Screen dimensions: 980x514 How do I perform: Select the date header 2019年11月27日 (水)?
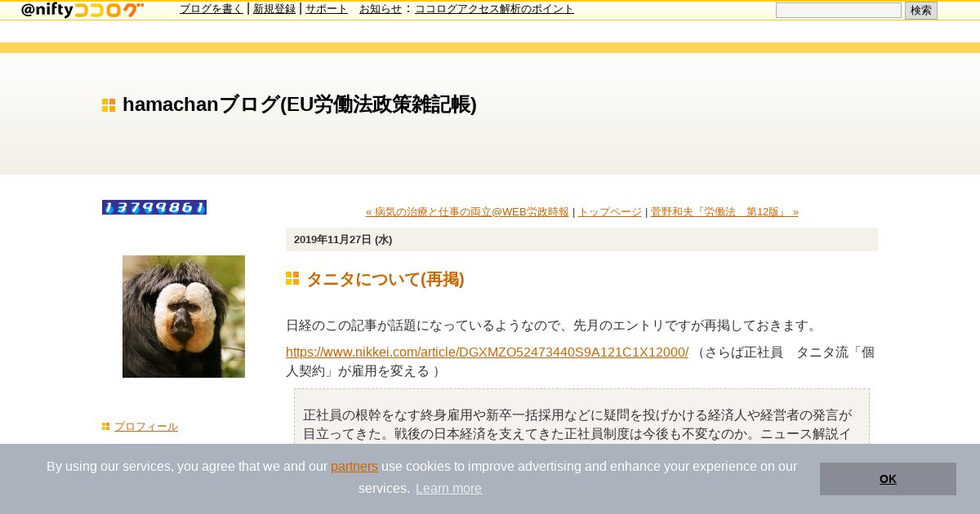[343, 240]
